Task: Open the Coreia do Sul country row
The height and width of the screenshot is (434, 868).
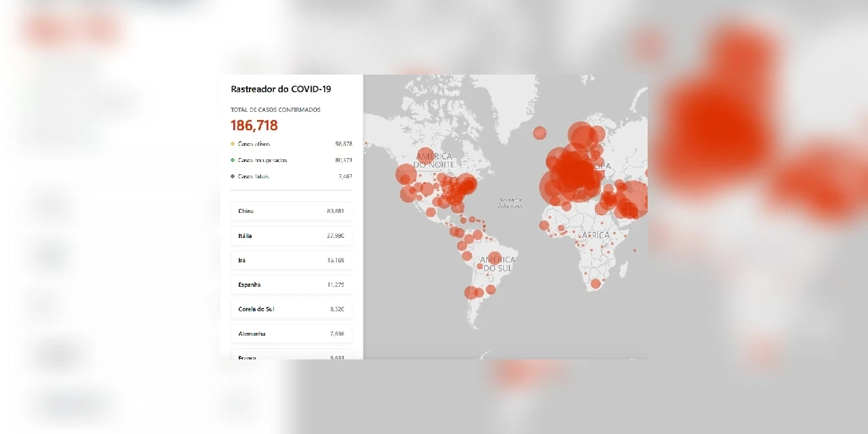Action: [291, 309]
